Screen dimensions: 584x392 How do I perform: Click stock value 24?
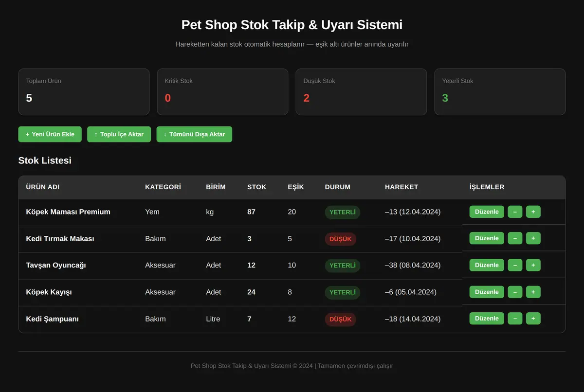click(x=251, y=292)
